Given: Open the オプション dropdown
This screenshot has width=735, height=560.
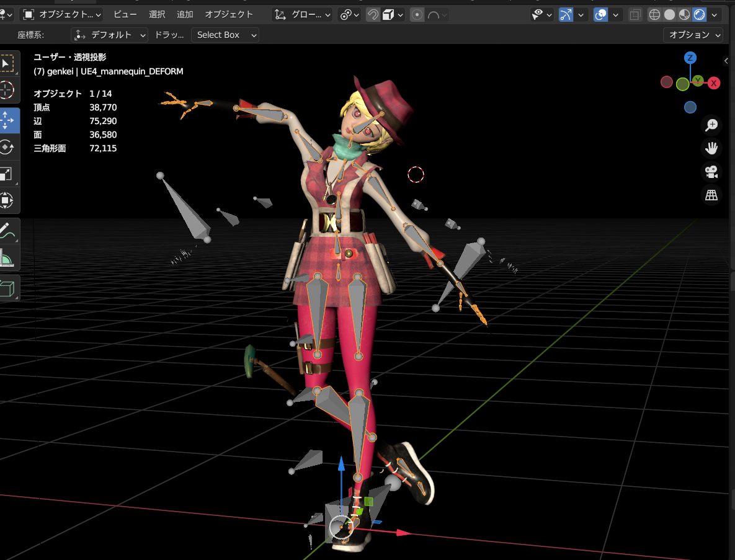Looking at the screenshot, I should [x=693, y=35].
